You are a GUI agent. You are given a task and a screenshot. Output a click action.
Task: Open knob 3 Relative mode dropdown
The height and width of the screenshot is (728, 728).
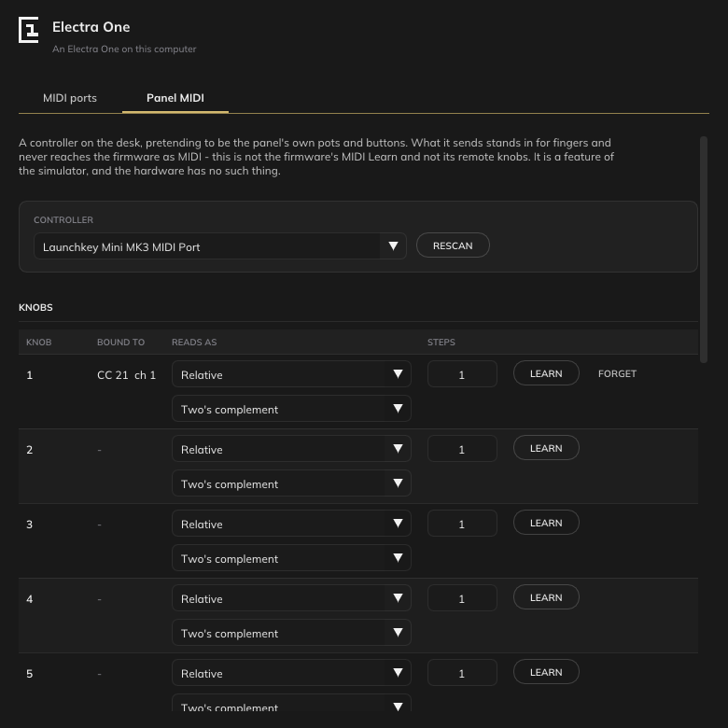tap(291, 524)
